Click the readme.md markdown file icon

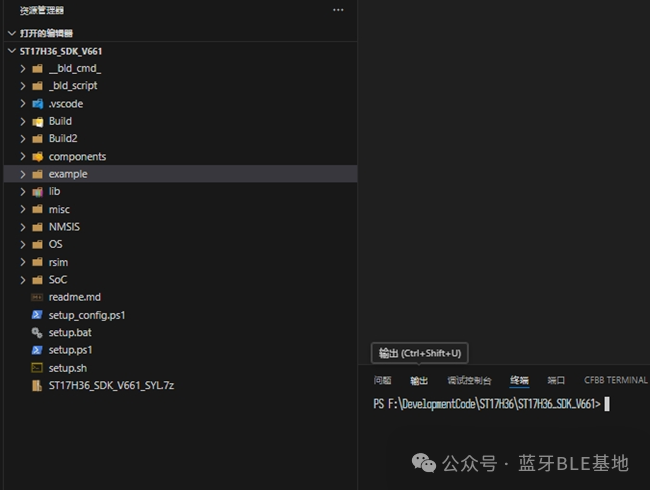click(x=37, y=297)
